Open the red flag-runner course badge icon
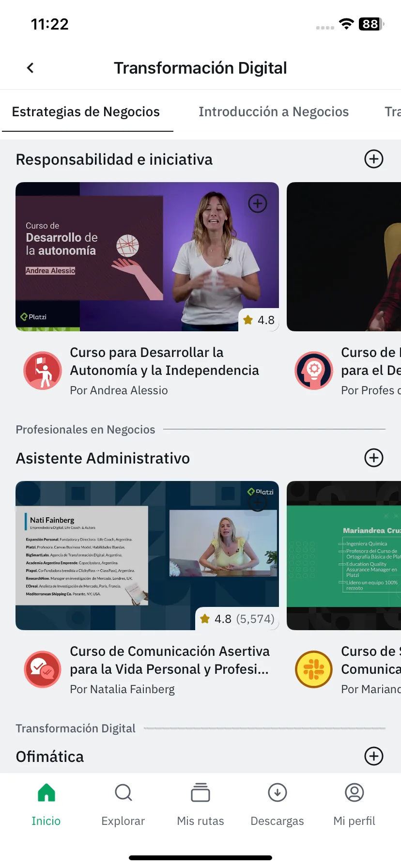Viewport: 401px width, 868px height. [43, 371]
